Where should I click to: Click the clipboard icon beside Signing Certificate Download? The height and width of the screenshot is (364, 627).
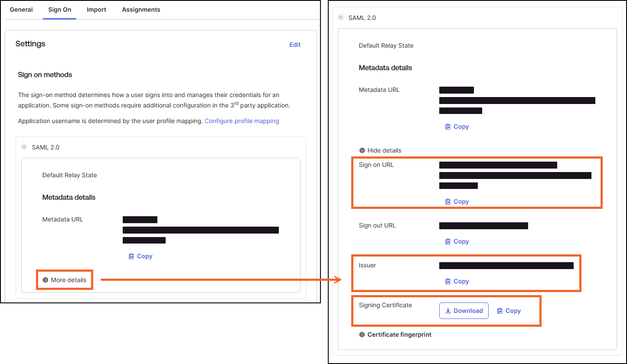point(500,311)
